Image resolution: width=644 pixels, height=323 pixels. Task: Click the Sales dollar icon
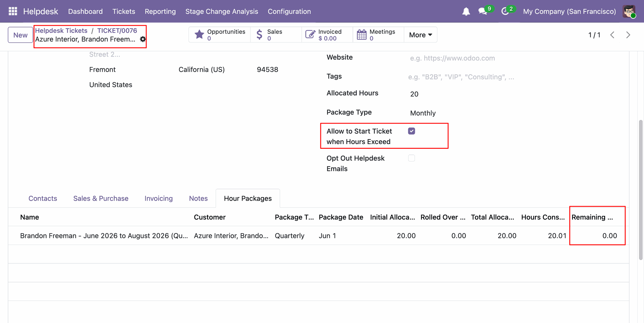(x=259, y=35)
